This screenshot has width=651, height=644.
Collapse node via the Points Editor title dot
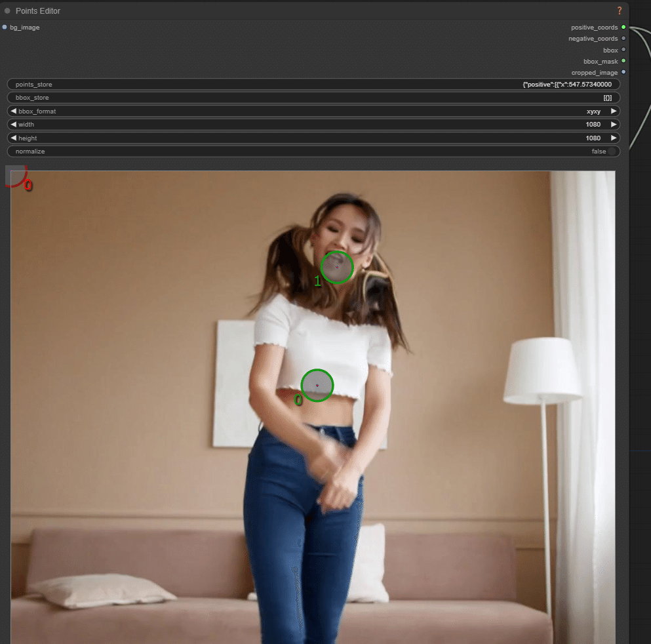click(x=7, y=10)
